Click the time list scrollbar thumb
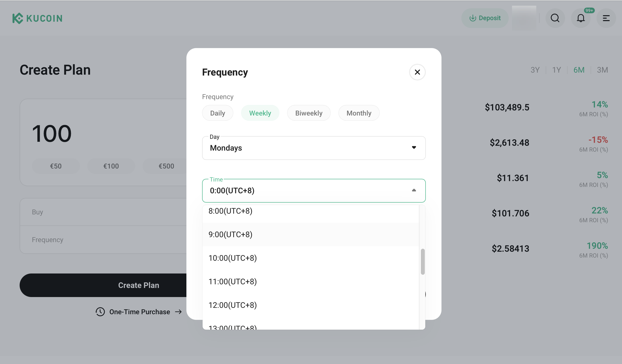 click(423, 261)
